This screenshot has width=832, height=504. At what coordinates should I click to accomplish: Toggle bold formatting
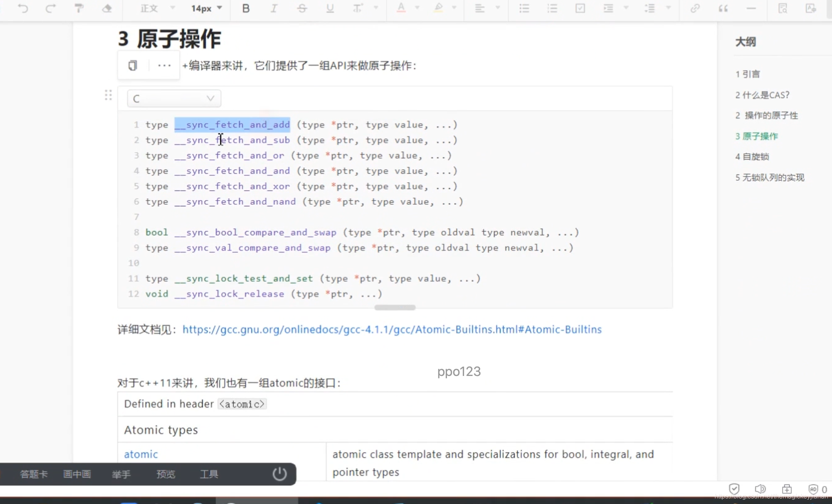246,8
